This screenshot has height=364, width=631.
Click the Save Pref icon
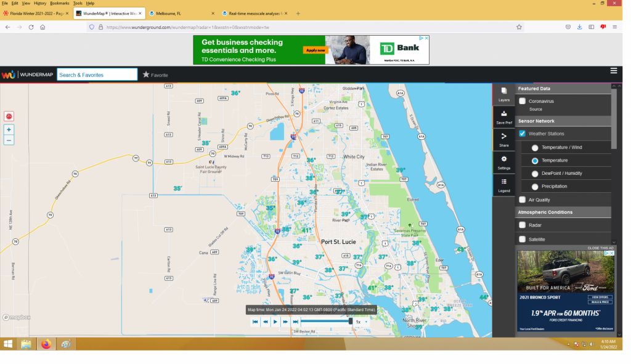[x=503, y=116]
